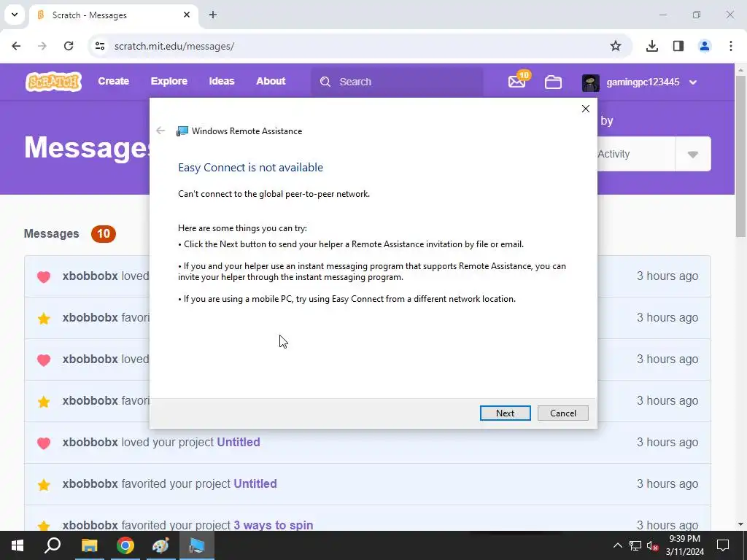The width and height of the screenshot is (747, 560).
Task: Open the My Stuff folder icon
Action: pyautogui.click(x=553, y=82)
